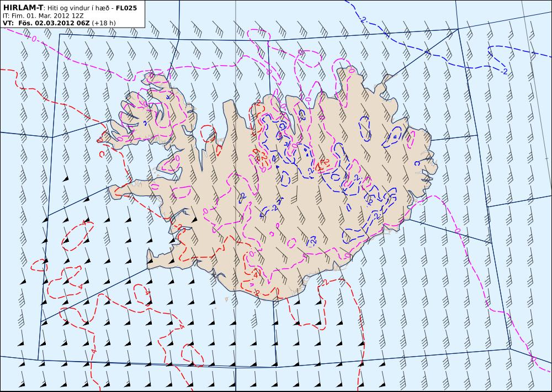Screen dimensions: 552x392
Task: Click the '(+18 h)' forecast offset text
Action: (x=104, y=23)
